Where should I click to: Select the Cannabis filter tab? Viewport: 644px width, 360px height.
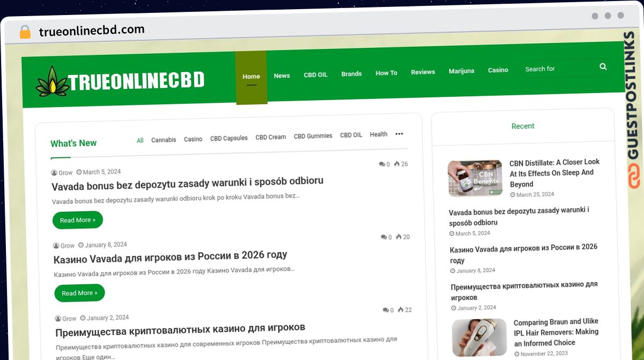pos(164,140)
